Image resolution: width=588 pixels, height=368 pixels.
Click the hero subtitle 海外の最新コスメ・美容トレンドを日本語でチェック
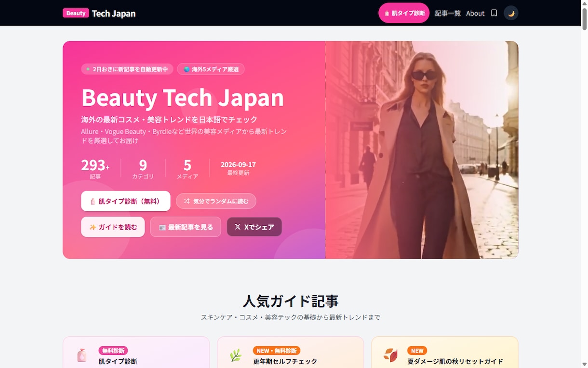pos(169,120)
